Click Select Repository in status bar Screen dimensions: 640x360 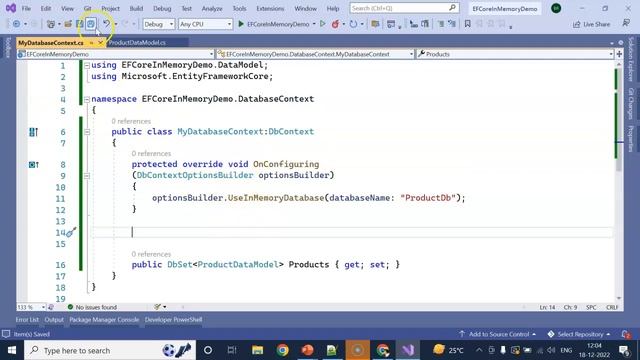(x=579, y=334)
